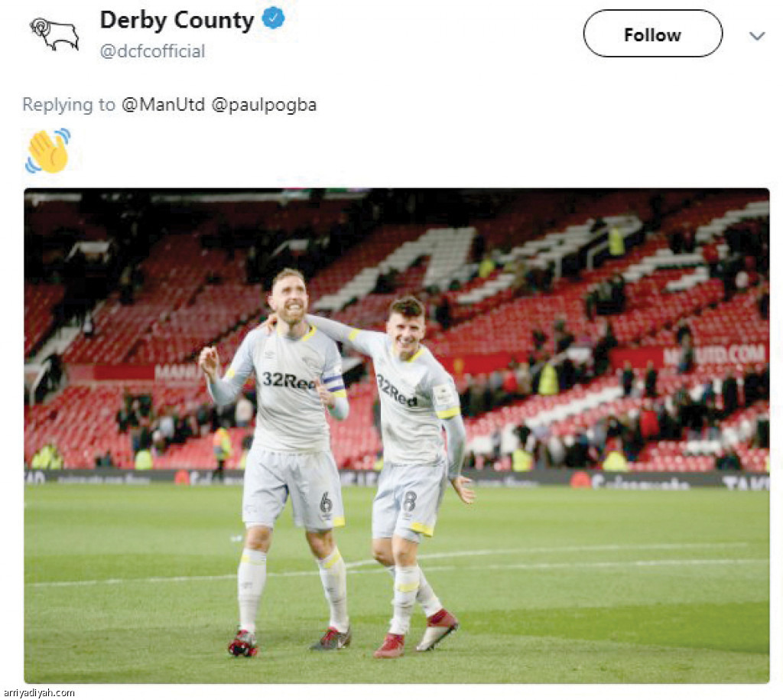The image size is (783, 700).
Task: Follow the Derby County account
Action: [x=653, y=34]
